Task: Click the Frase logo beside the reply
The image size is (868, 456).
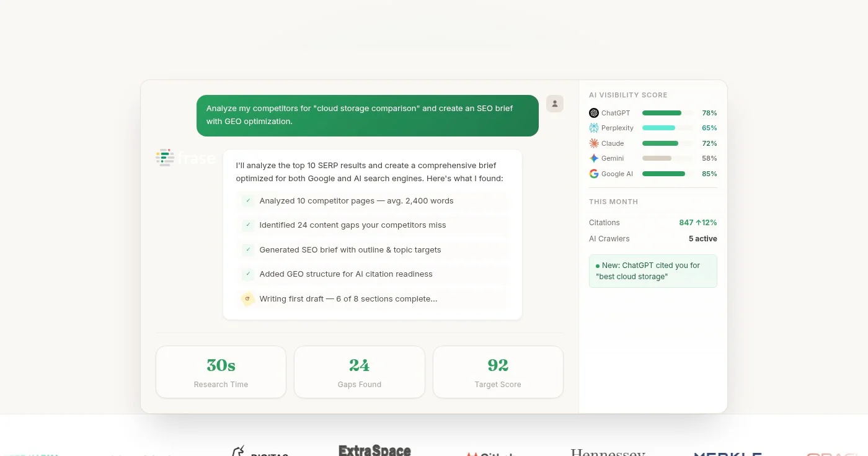Action: pyautogui.click(x=185, y=158)
